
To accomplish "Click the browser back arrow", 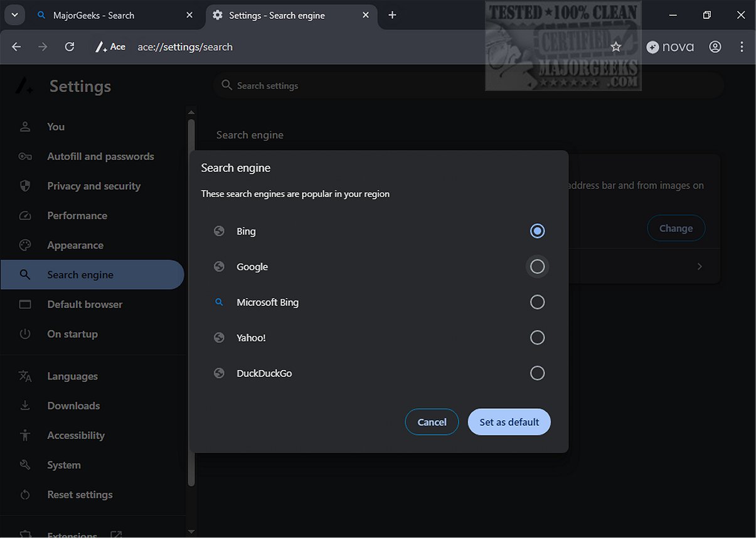I will tap(17, 46).
